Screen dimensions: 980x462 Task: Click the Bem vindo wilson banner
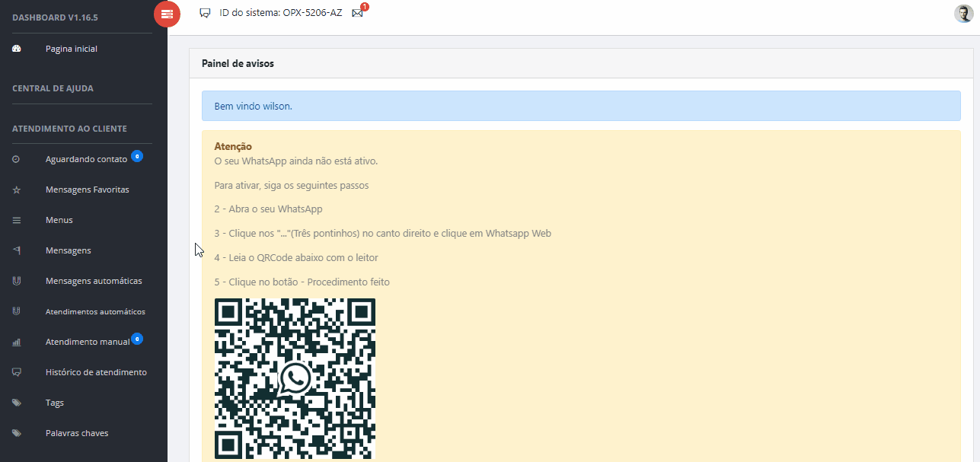[x=580, y=106]
